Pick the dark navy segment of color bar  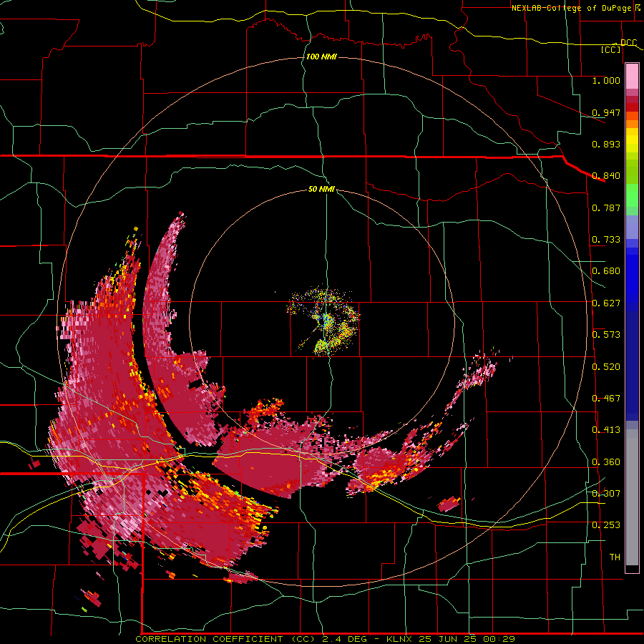tap(632, 366)
